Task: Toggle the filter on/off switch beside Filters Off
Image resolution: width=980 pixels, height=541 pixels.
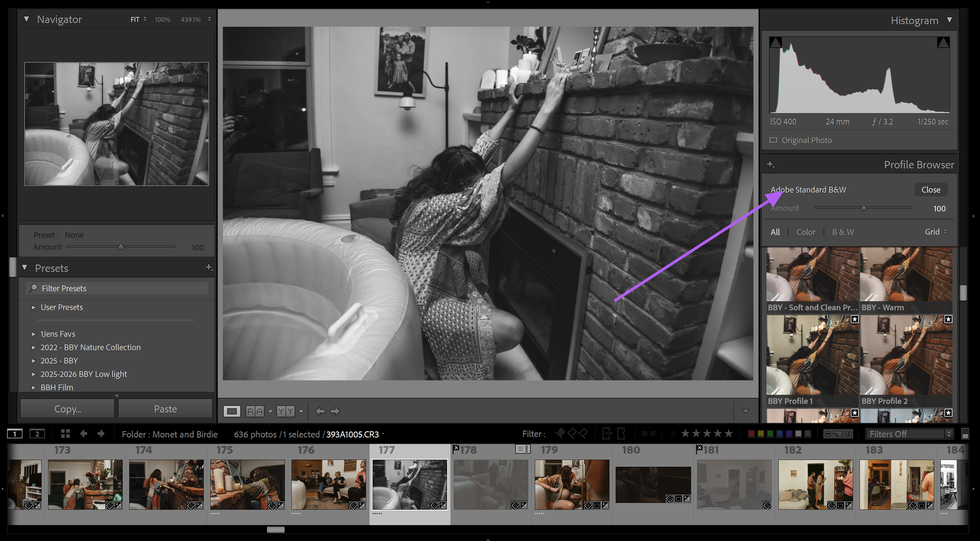Action: [965, 434]
